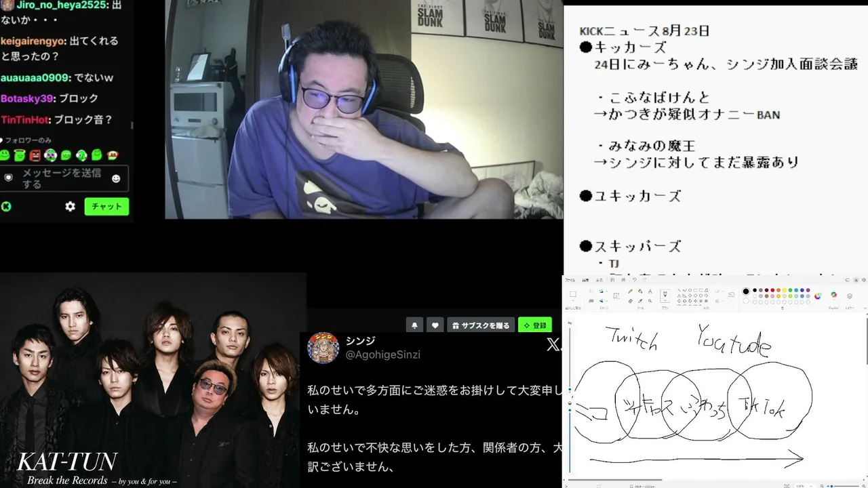Click the メッセージを送信する chat input
This screenshot has height=488, width=868.
pyautogui.click(x=64, y=178)
